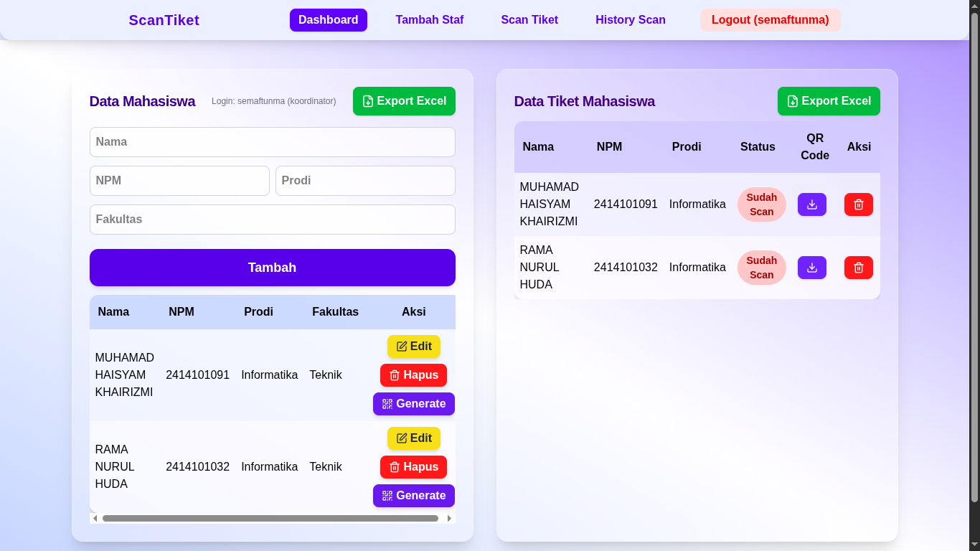Export Data Mahasiswa to Excel
Viewport: 980px width, 551px height.
[x=404, y=101]
